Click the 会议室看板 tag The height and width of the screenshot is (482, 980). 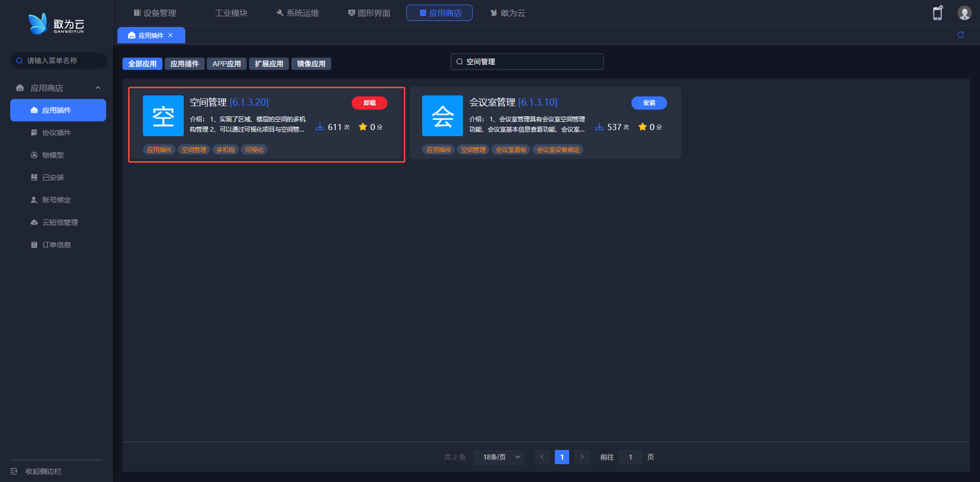[511, 150]
